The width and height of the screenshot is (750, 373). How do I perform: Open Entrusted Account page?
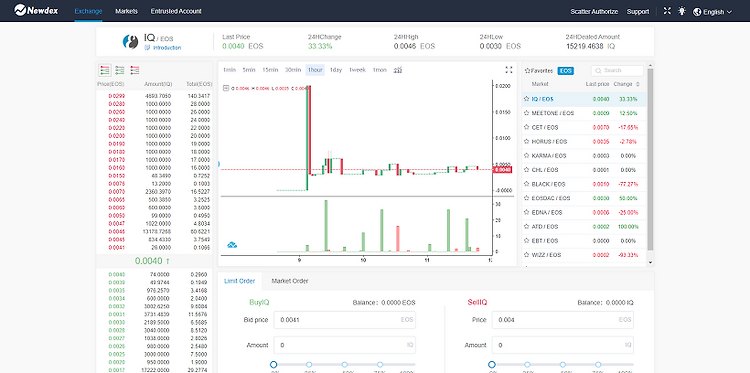pyautogui.click(x=176, y=11)
